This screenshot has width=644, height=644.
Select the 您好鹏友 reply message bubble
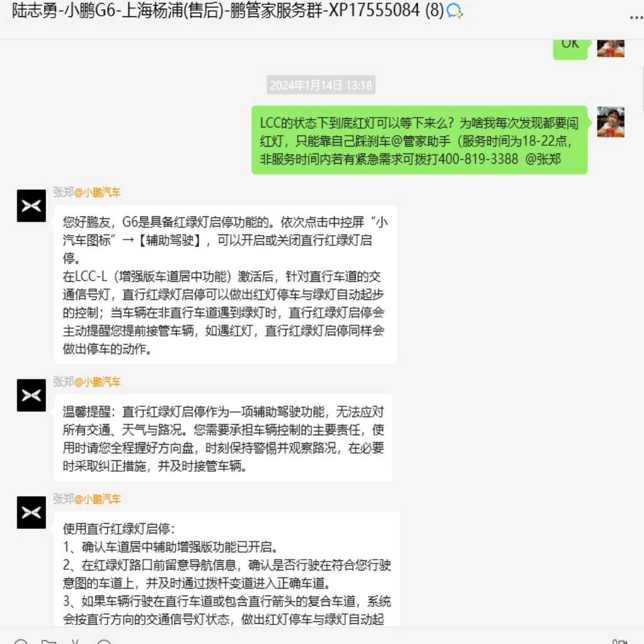pyautogui.click(x=226, y=284)
